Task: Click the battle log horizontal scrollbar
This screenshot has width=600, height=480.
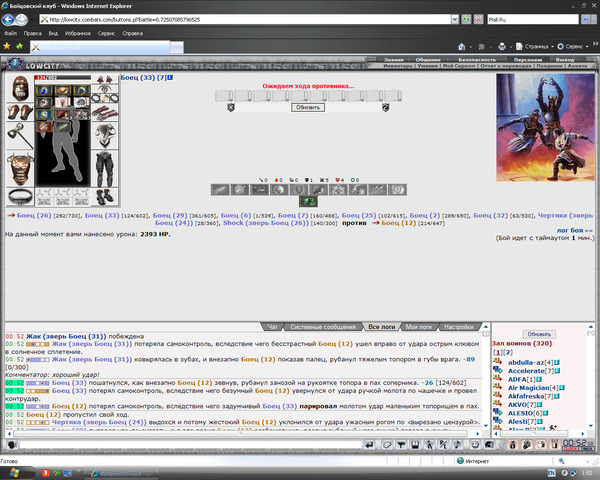Action: (x=240, y=433)
